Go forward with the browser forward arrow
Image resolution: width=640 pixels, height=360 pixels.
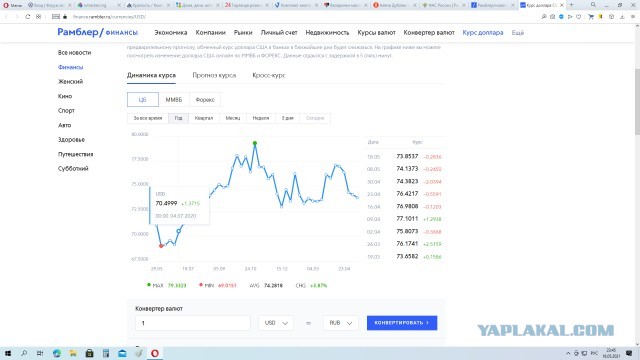click(17, 17)
